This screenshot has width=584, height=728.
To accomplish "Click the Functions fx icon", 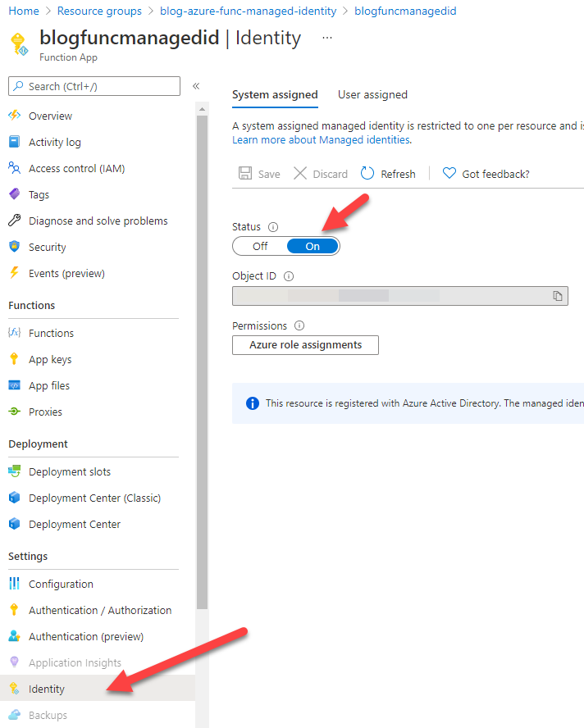I will [x=15, y=332].
